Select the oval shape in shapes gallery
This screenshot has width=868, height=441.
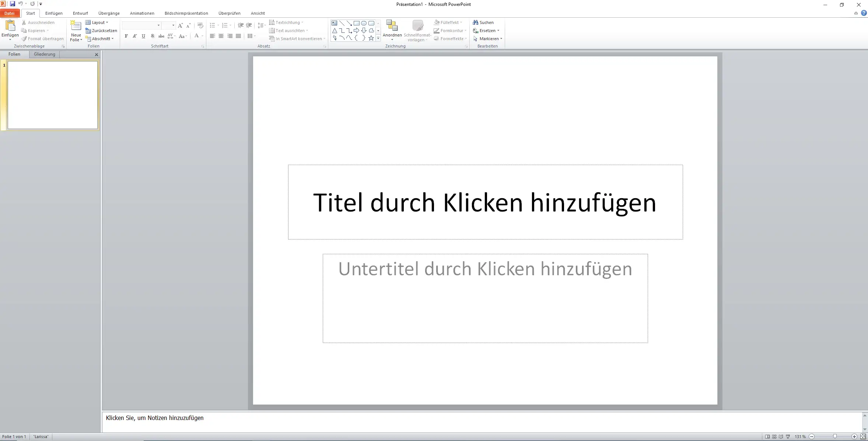[364, 23]
